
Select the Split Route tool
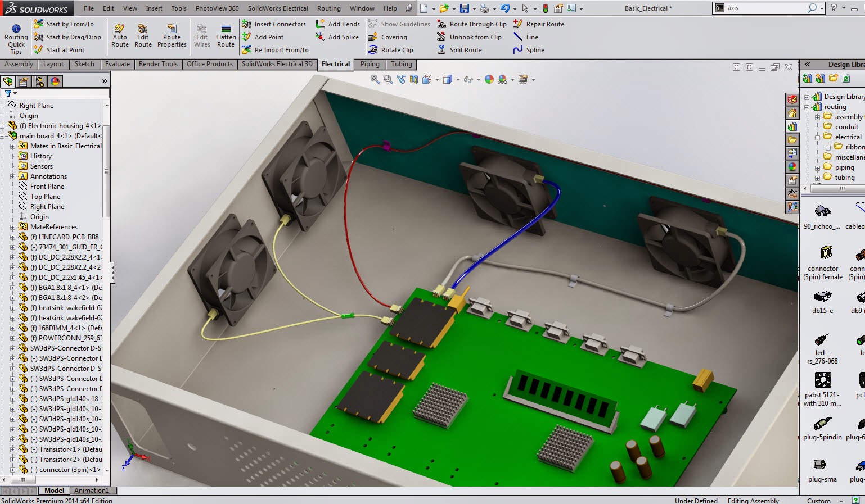441,49
